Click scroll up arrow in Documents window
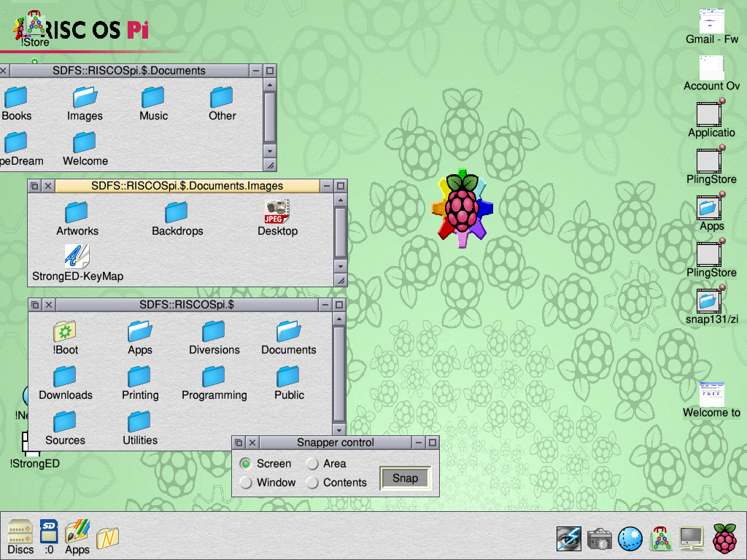The image size is (747, 560). coord(270,85)
